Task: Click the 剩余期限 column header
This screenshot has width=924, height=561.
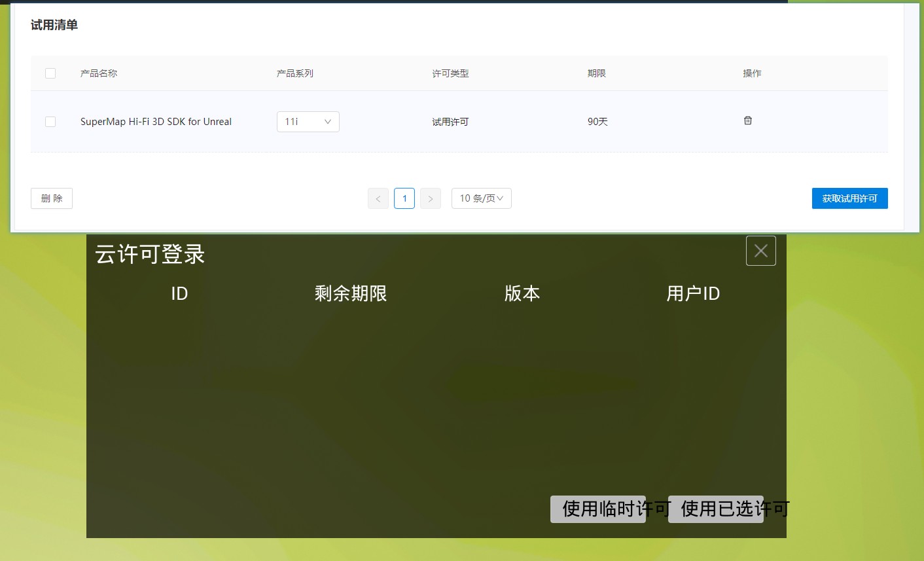Action: point(351,293)
